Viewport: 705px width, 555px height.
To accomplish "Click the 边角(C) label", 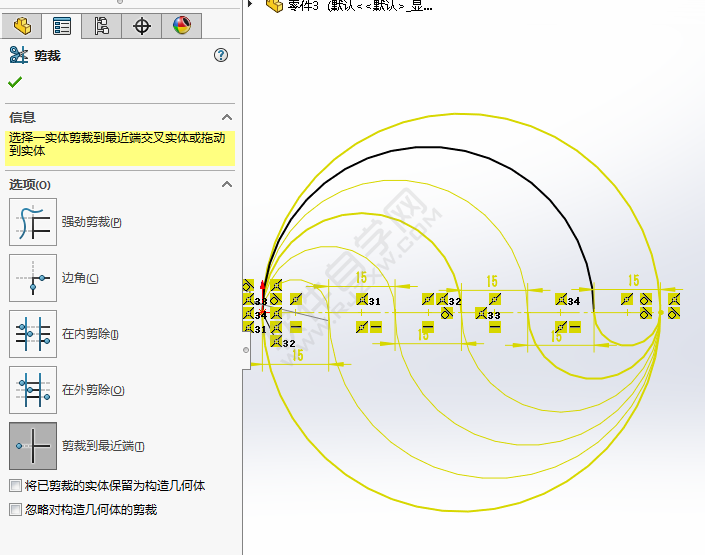I will [80, 278].
